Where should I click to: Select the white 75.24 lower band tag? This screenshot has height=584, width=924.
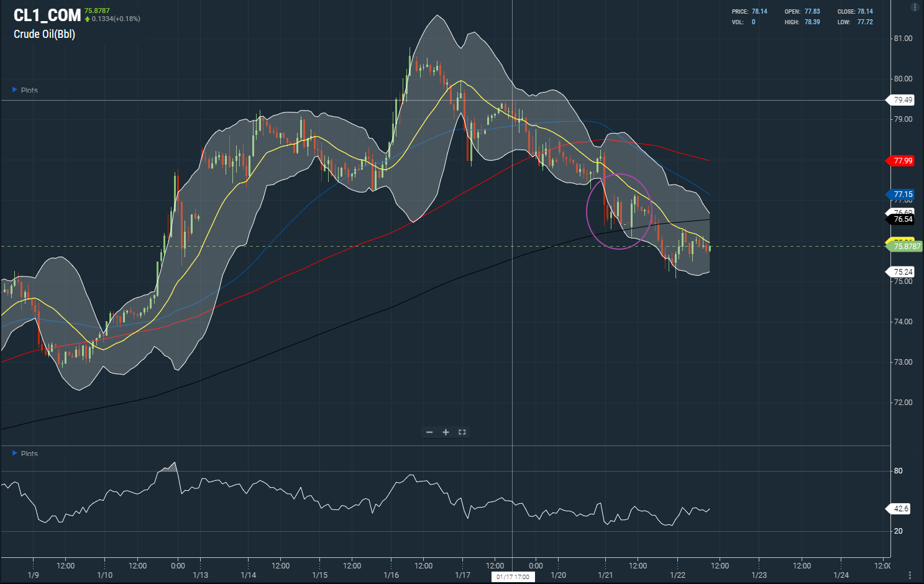pos(902,272)
